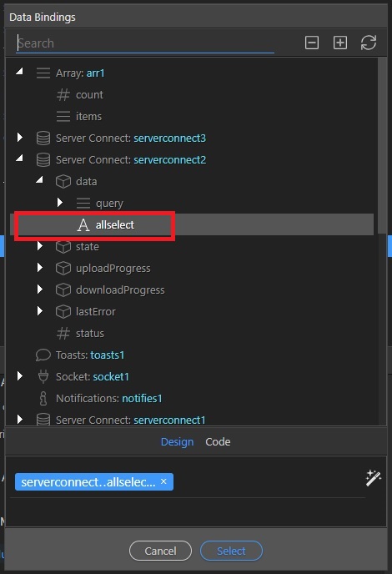
Task: Click the Toasts speech bubble icon
Action: (x=43, y=355)
